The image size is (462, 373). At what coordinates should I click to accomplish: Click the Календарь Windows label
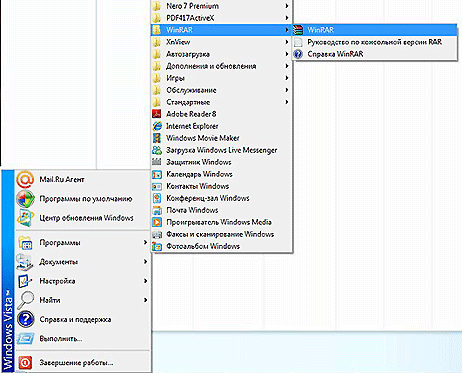[199, 174]
